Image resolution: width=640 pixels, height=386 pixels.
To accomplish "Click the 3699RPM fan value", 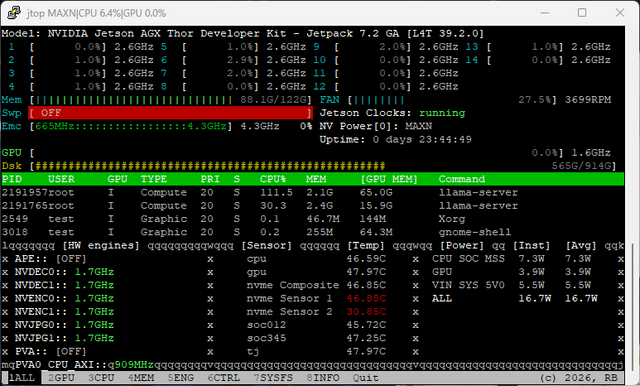I will 588,100.
